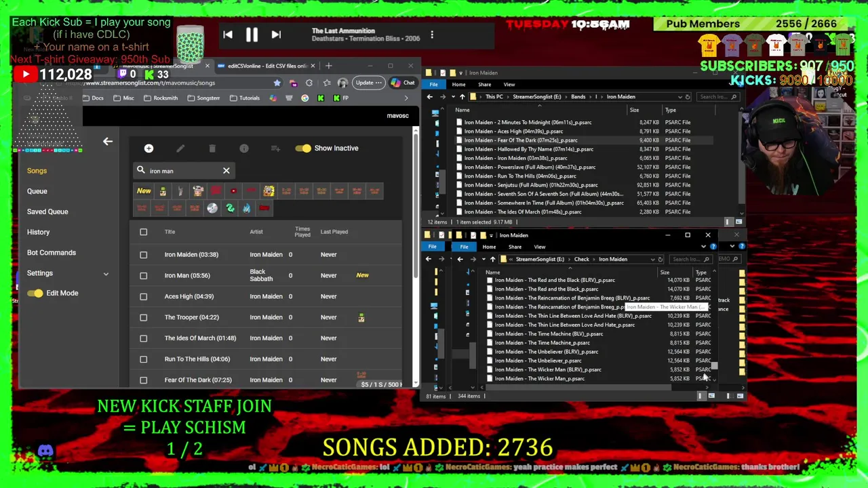
Task: Check The Trooper (04:22) row checkbox
Action: pos(143,317)
